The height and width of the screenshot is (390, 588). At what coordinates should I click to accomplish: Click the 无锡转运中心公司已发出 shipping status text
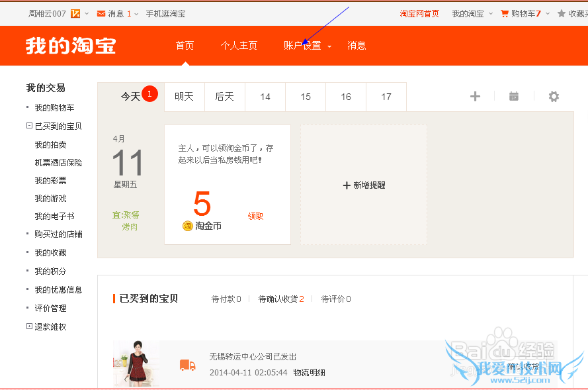coord(253,357)
